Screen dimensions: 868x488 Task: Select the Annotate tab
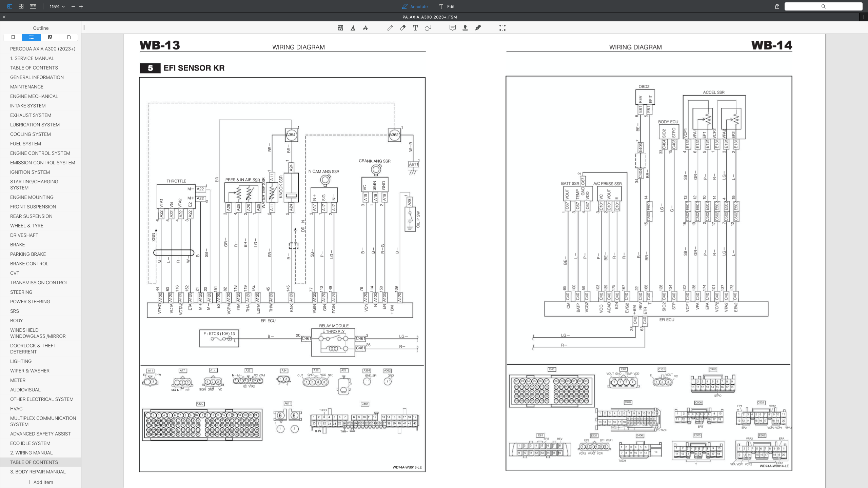414,6
